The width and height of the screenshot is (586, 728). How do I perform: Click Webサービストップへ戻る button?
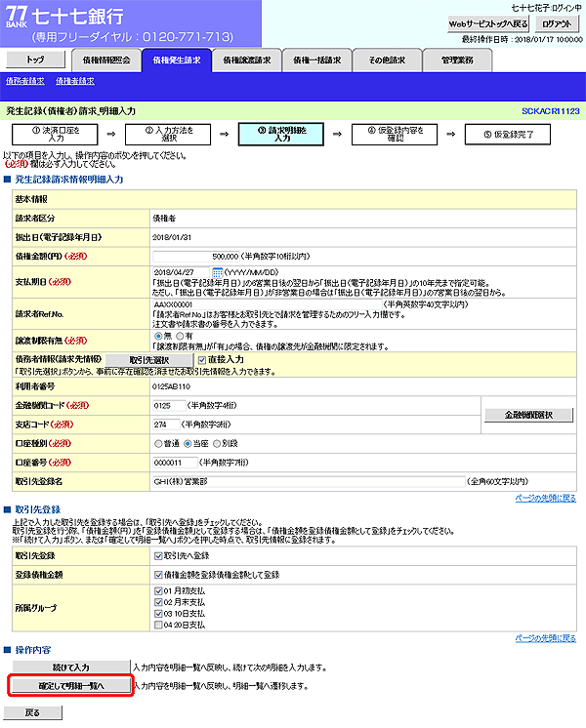coord(488,23)
